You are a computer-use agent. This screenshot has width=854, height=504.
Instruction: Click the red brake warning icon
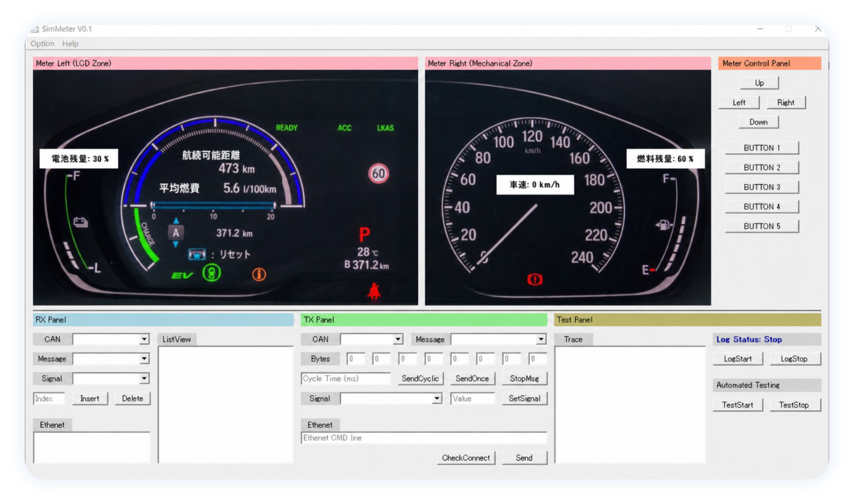coord(535,279)
